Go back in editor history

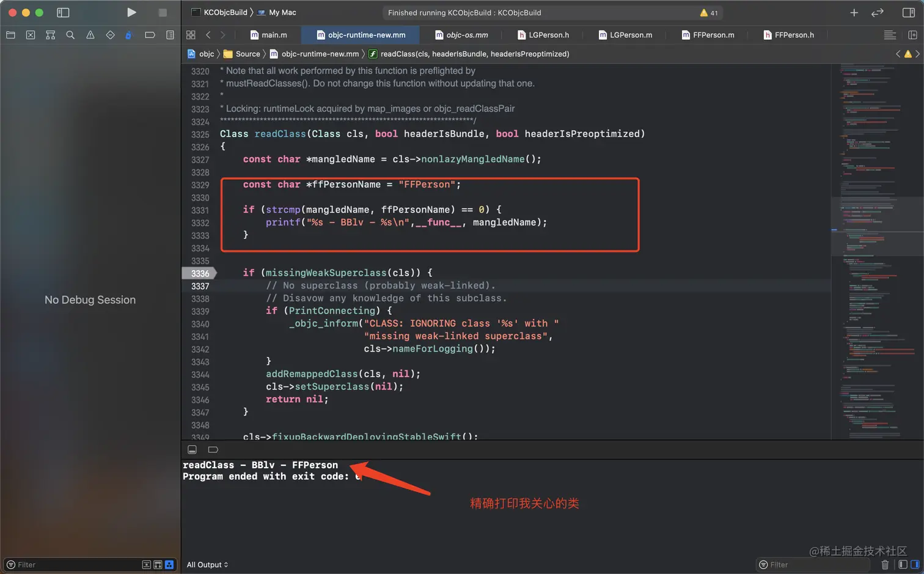click(x=208, y=35)
